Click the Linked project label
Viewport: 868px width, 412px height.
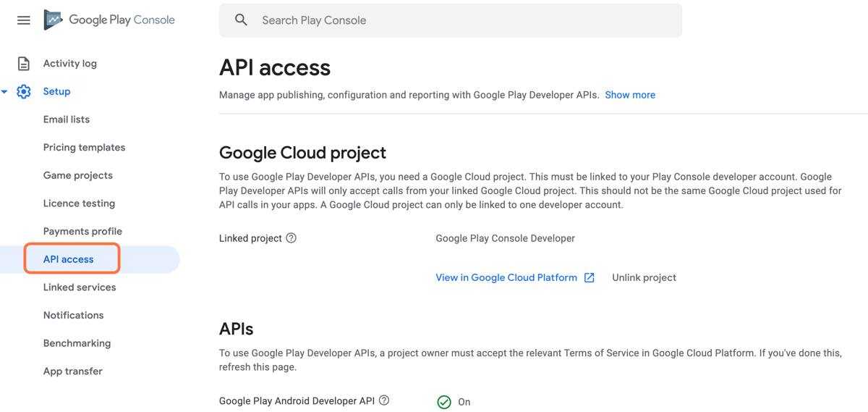tap(250, 238)
